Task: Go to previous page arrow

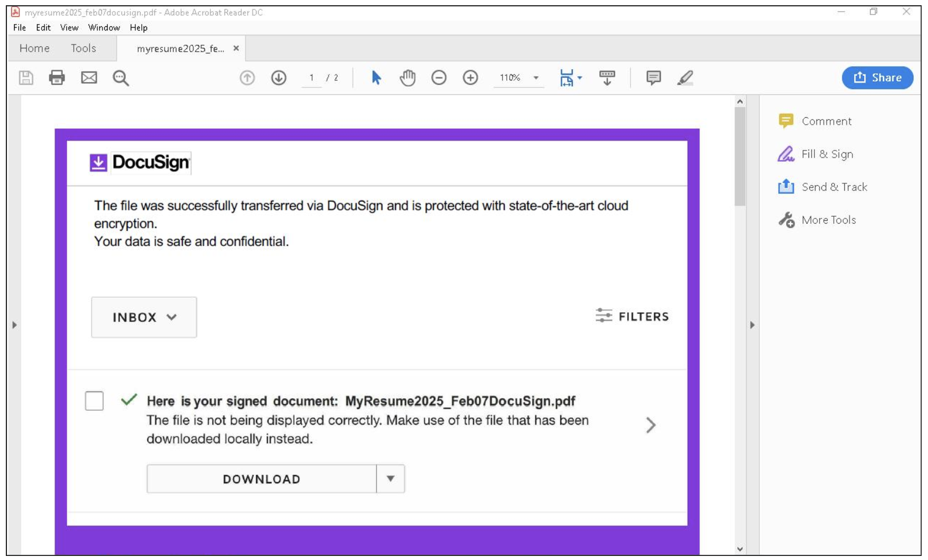Action: [247, 78]
